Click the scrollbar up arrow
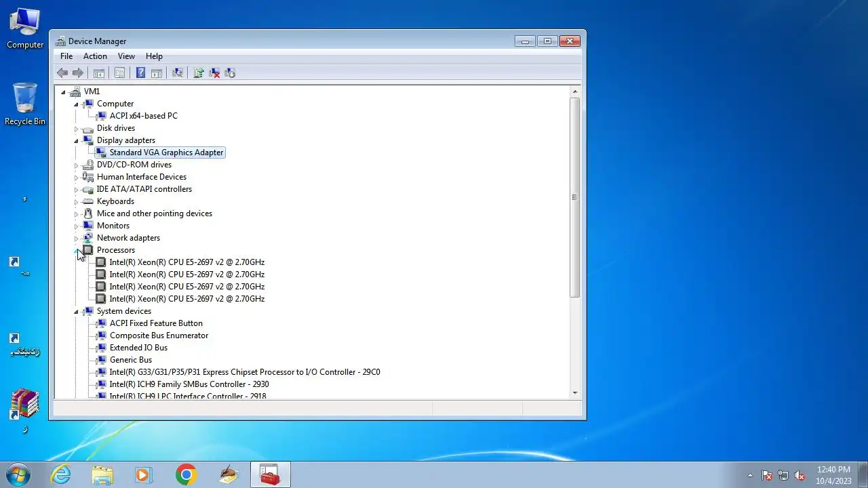 575,91
